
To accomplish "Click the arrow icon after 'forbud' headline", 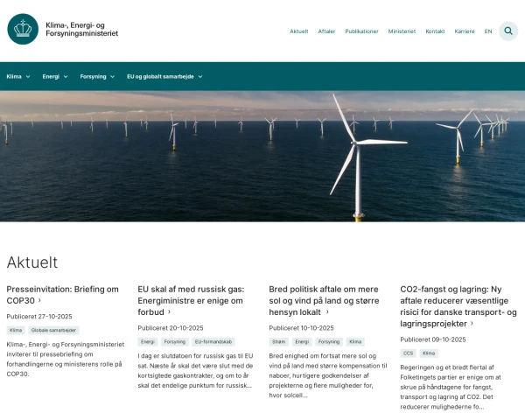I will pyautogui.click(x=169, y=311).
